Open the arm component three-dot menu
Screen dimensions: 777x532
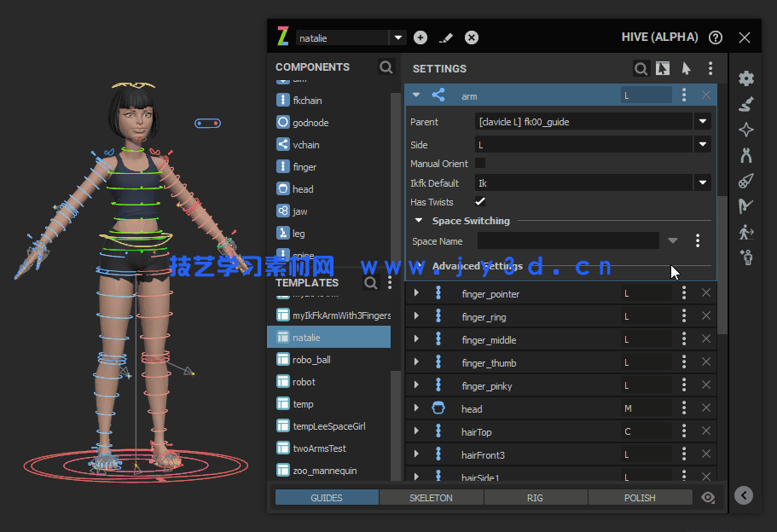tap(684, 95)
